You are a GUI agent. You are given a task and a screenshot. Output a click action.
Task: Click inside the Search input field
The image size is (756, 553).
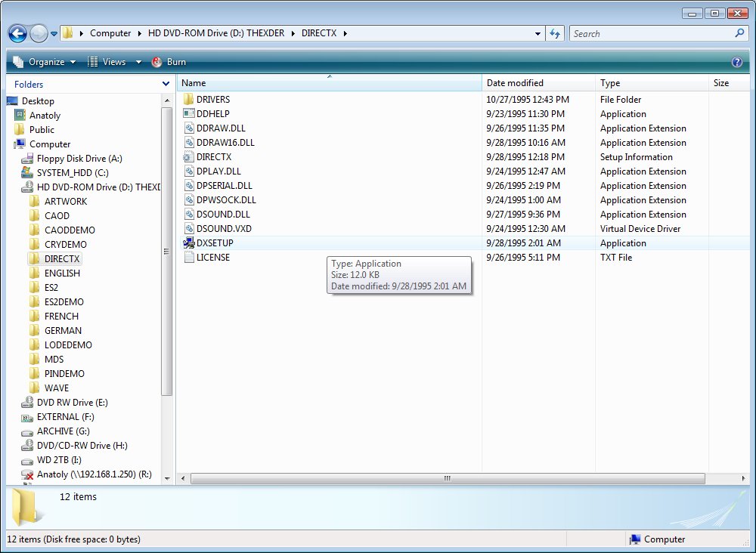click(651, 34)
